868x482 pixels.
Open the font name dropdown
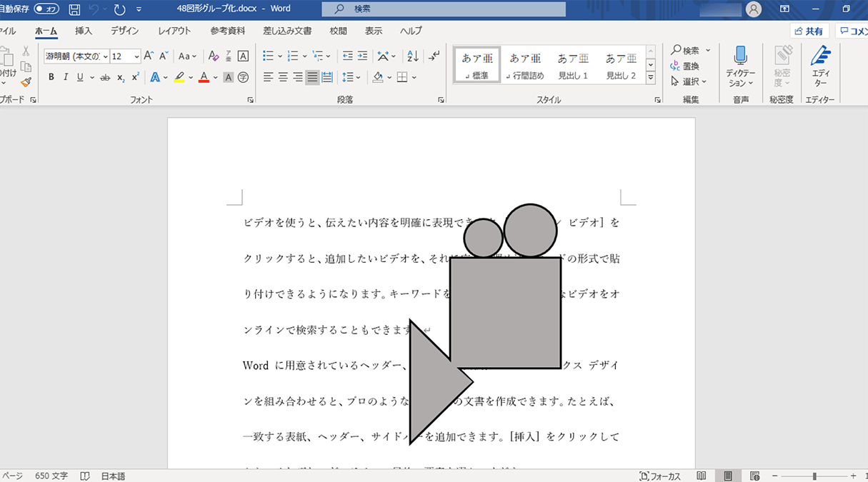tap(106, 56)
